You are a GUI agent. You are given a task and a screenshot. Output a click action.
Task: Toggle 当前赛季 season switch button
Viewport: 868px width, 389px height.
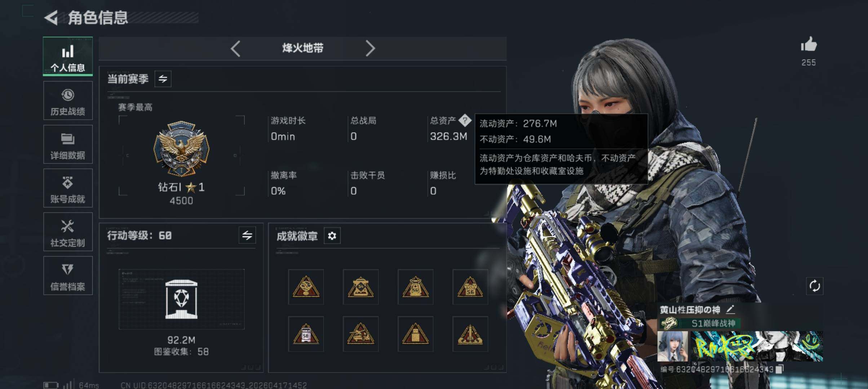coord(163,79)
